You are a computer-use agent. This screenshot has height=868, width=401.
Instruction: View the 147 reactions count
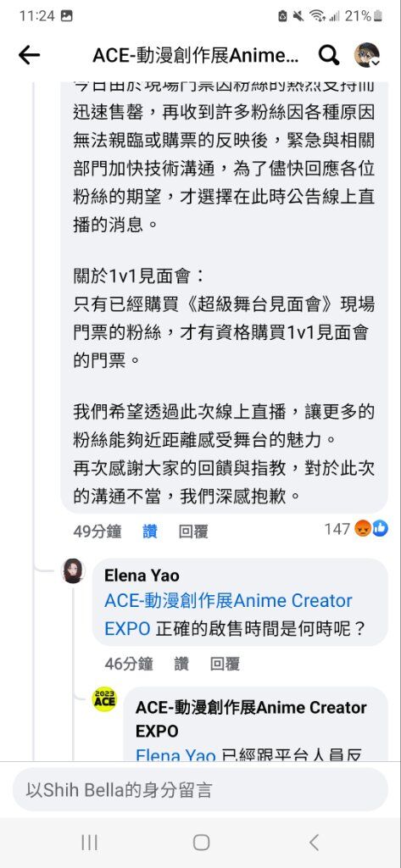pyautogui.click(x=337, y=529)
